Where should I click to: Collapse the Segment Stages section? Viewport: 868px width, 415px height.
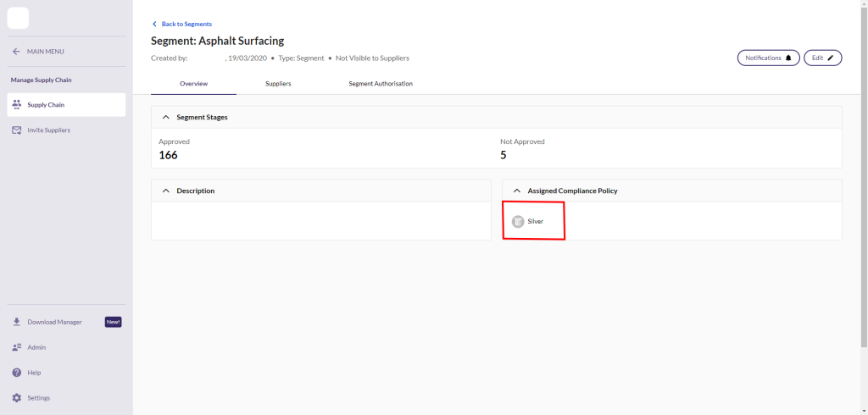tap(166, 117)
